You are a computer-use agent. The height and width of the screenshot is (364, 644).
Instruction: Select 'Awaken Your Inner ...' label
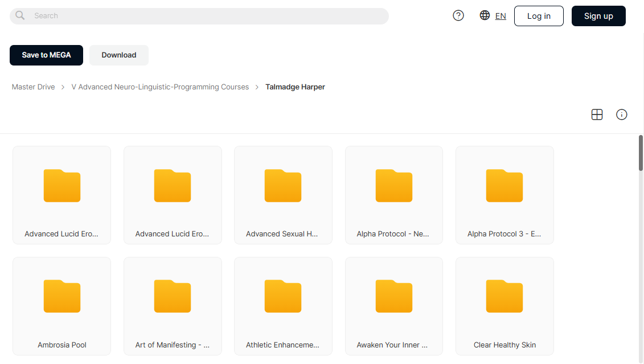392,345
